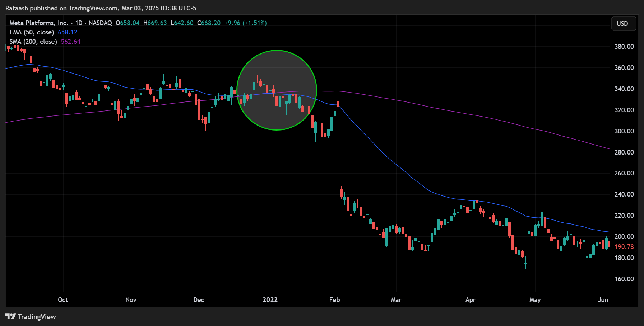Select the Meta Platforms, Inc. symbol title
This screenshot has height=326, width=644.
(x=39, y=23)
